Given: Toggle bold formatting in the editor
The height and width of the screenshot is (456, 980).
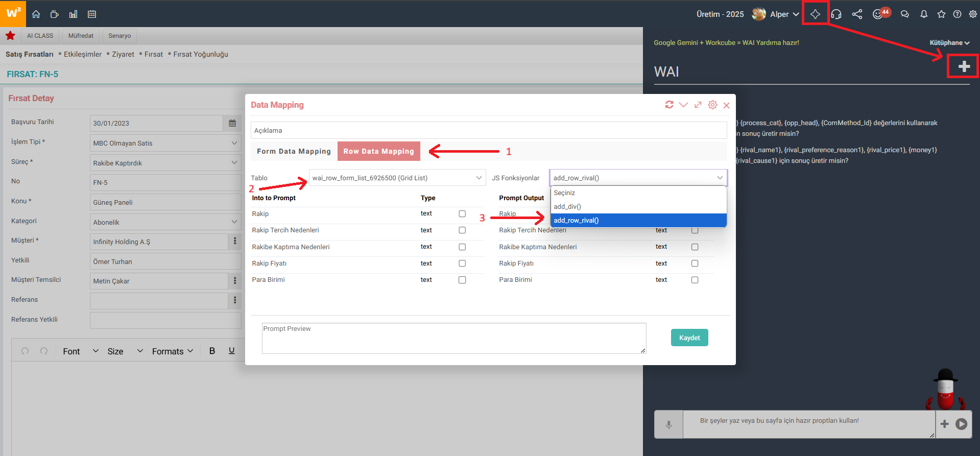Looking at the screenshot, I should (212, 351).
